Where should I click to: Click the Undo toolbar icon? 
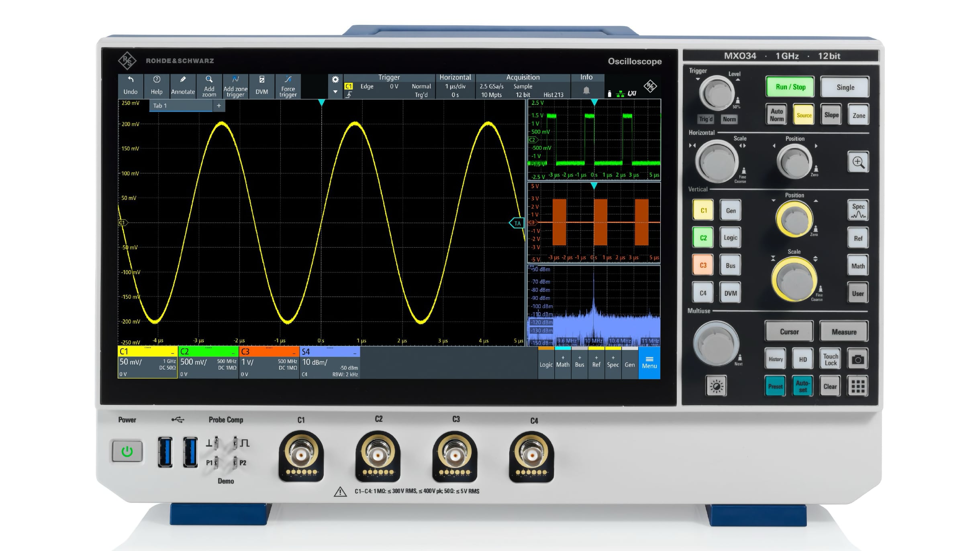tap(130, 86)
